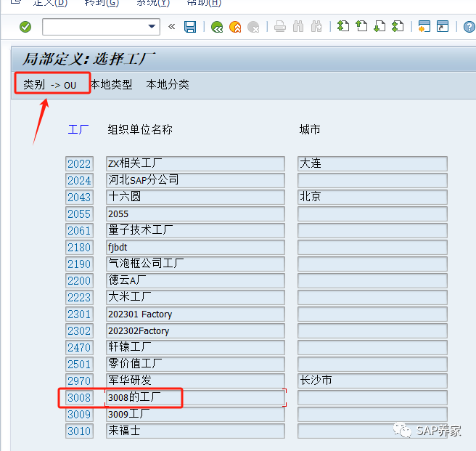
Task: Click the 本地分类 button
Action: [x=168, y=84]
